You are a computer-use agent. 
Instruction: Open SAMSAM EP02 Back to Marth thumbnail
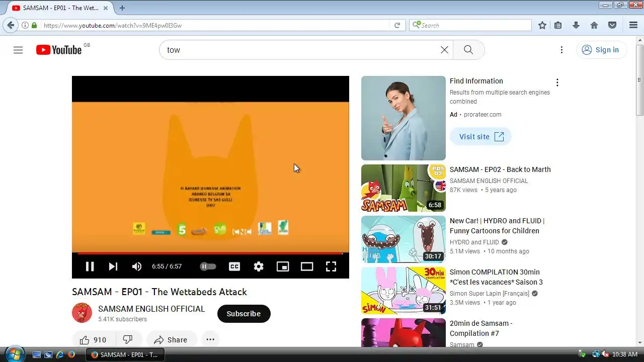click(x=404, y=188)
